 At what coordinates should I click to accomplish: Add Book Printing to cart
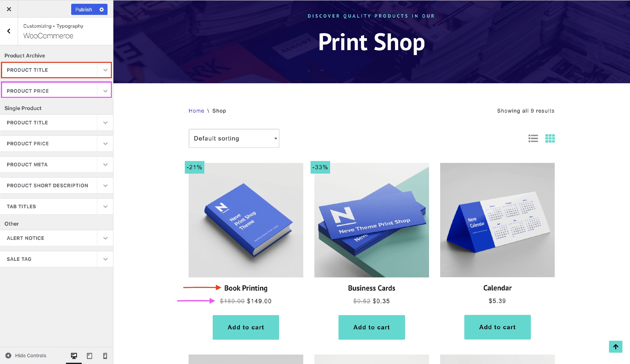point(246,327)
